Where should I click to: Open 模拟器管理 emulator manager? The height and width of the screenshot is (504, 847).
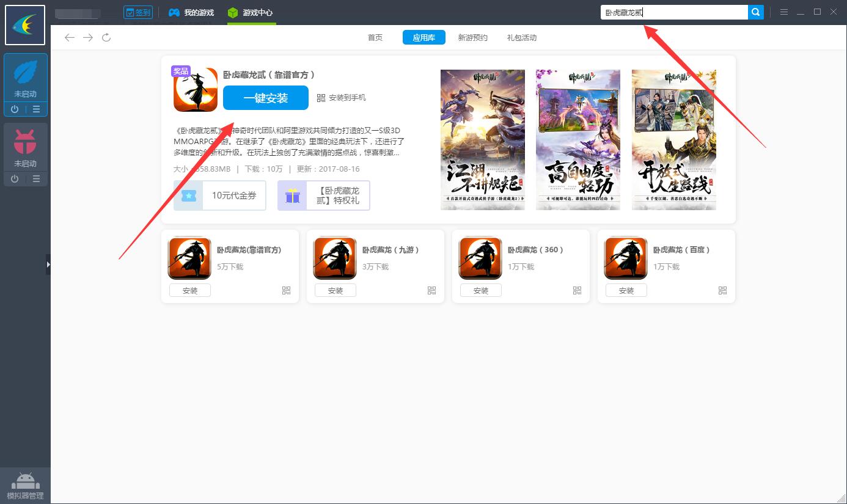(25, 486)
